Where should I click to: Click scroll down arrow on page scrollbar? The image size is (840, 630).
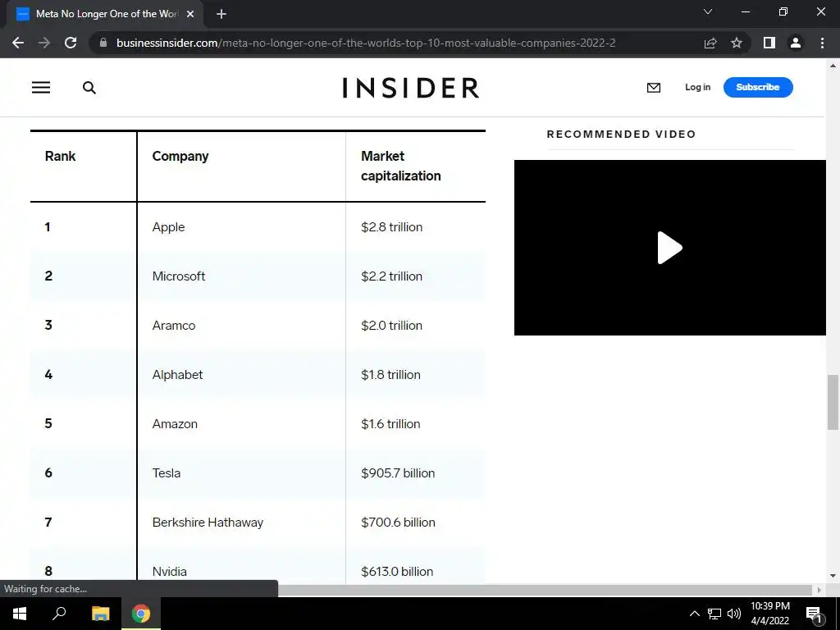pos(833,576)
